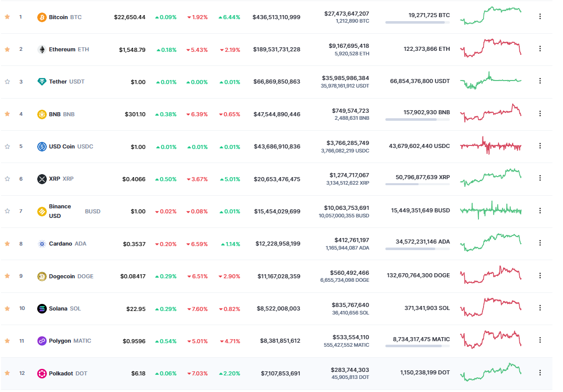Click the USD Coin logo icon

click(x=42, y=147)
